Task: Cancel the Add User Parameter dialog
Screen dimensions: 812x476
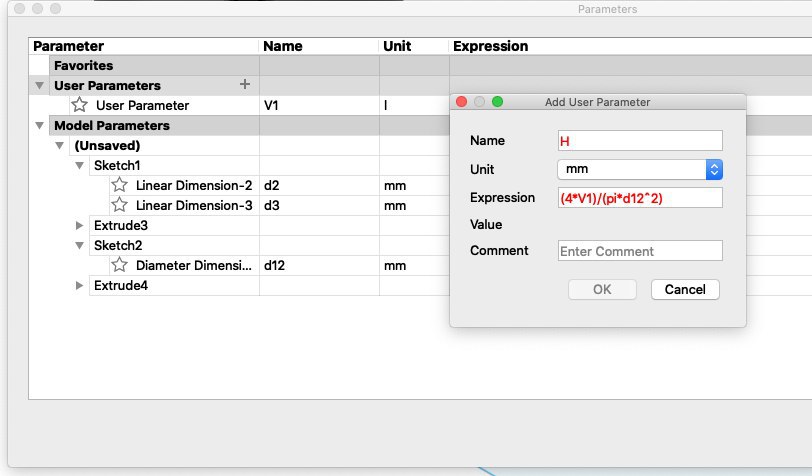Action: click(x=685, y=290)
